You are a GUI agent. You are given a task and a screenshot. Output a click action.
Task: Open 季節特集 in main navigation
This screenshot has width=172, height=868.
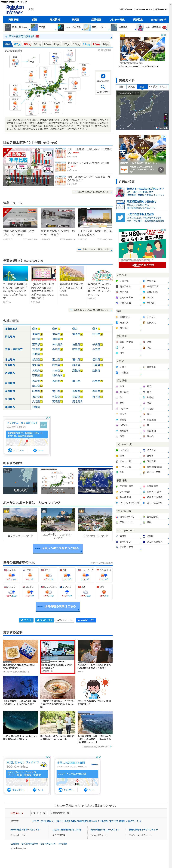pyautogui.click(x=138, y=20)
